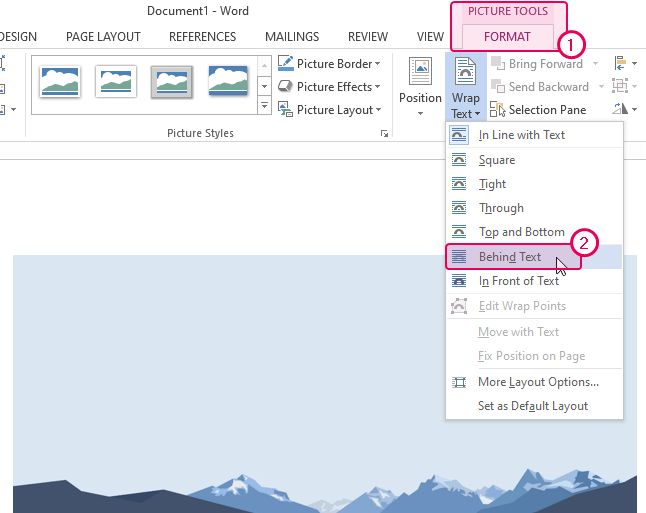Viewport: 646px width, 513px height.
Task: Click the Edit Wrap Points icon
Action: click(x=459, y=306)
